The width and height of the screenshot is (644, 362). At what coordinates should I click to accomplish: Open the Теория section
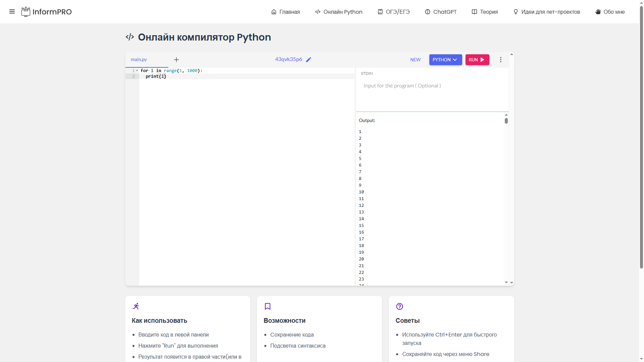pyautogui.click(x=485, y=12)
